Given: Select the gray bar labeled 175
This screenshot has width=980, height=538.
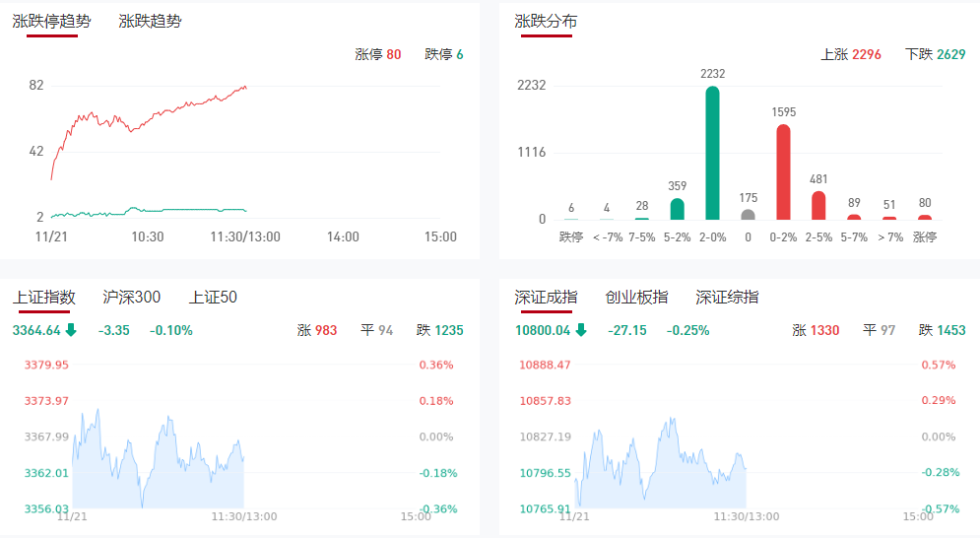Looking at the screenshot, I should [748, 214].
